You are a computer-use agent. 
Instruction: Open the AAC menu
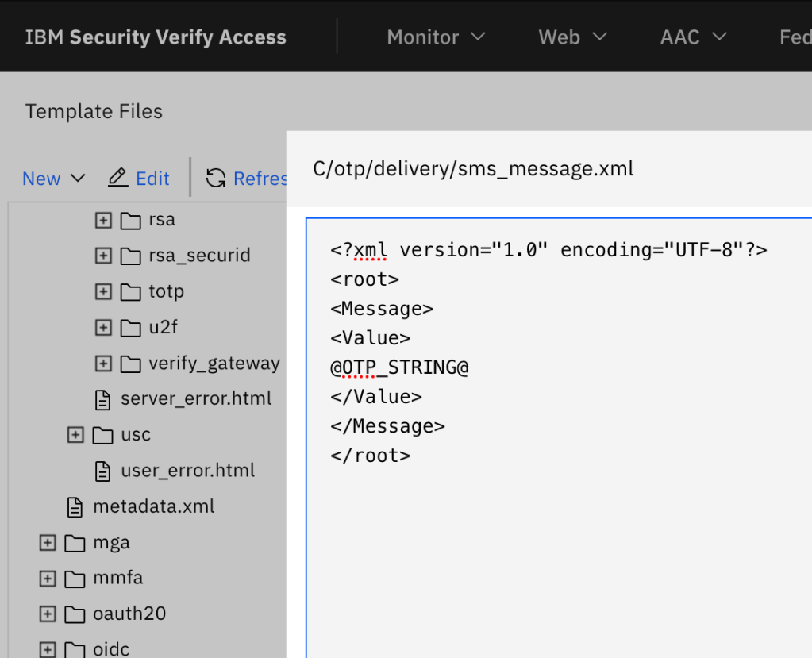[x=693, y=37]
